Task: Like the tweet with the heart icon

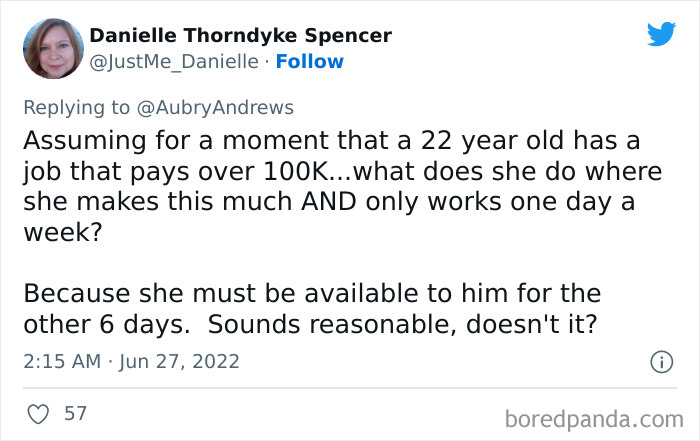Action: (x=36, y=412)
